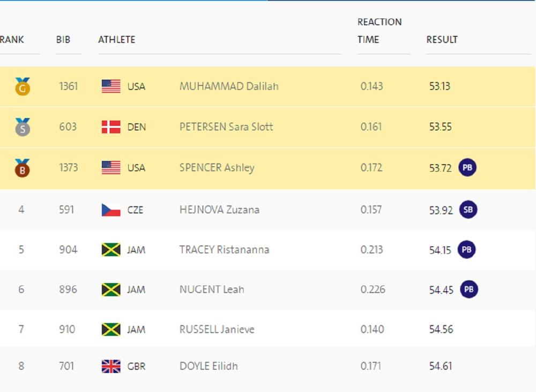Click the silver medal icon
Screen dimensions: 536x392
[23, 127]
